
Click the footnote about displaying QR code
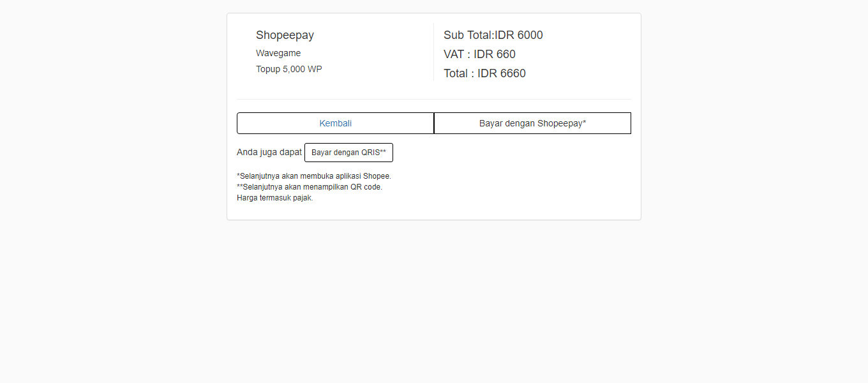pos(310,187)
